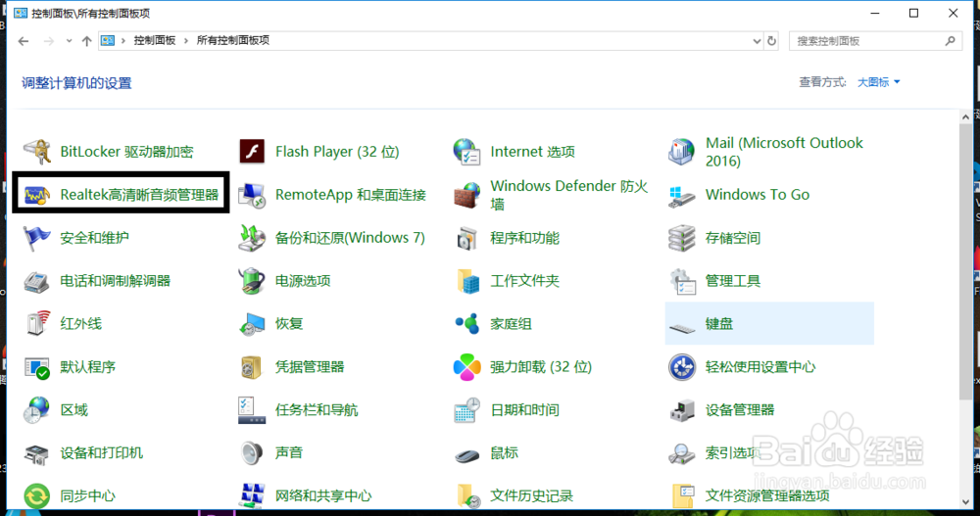This screenshot has width=980, height=516.
Task: Open Mail (Microsoft Outlook 2016) icon
Action: pyautogui.click(x=682, y=152)
